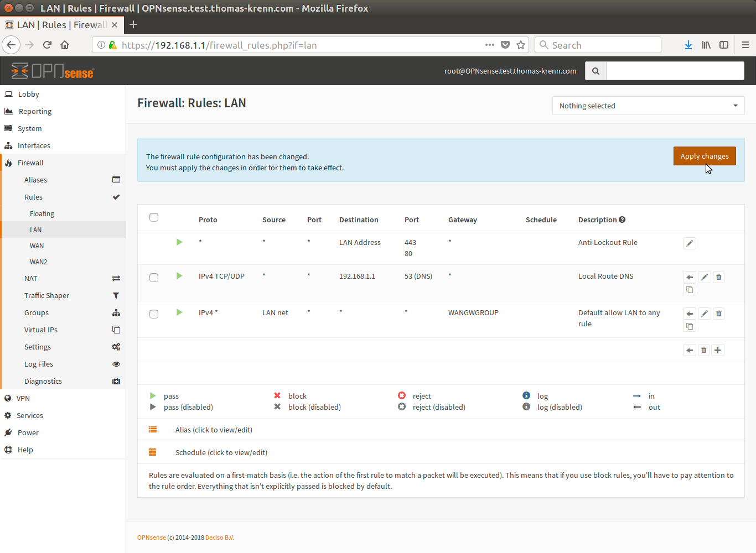Click the edit pencil for Anti-Lockout Rule

click(689, 243)
